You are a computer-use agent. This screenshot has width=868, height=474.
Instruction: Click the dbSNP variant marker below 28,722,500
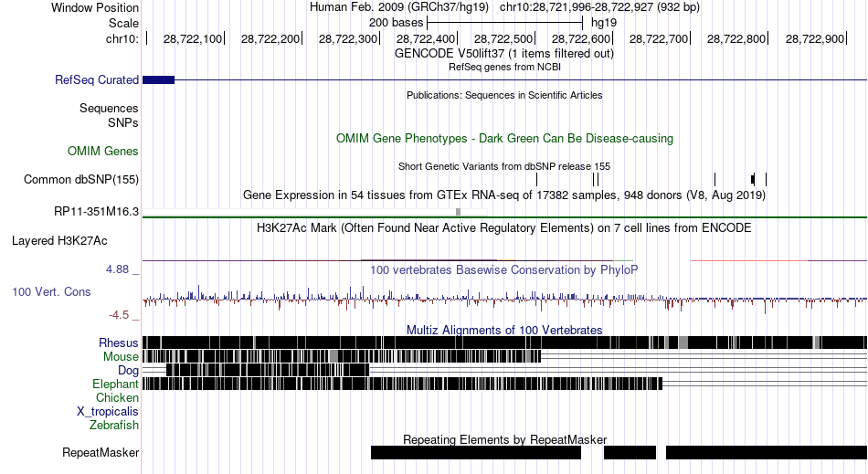pyautogui.click(x=536, y=179)
